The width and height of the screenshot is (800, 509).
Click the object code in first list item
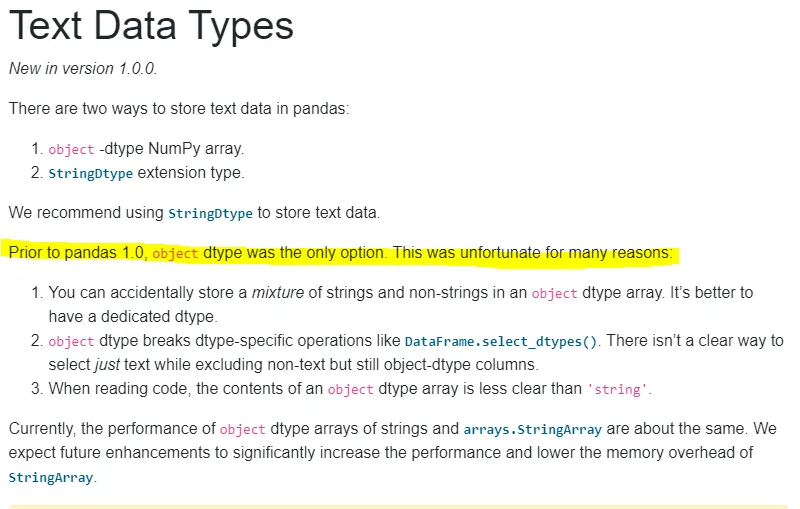click(71, 149)
